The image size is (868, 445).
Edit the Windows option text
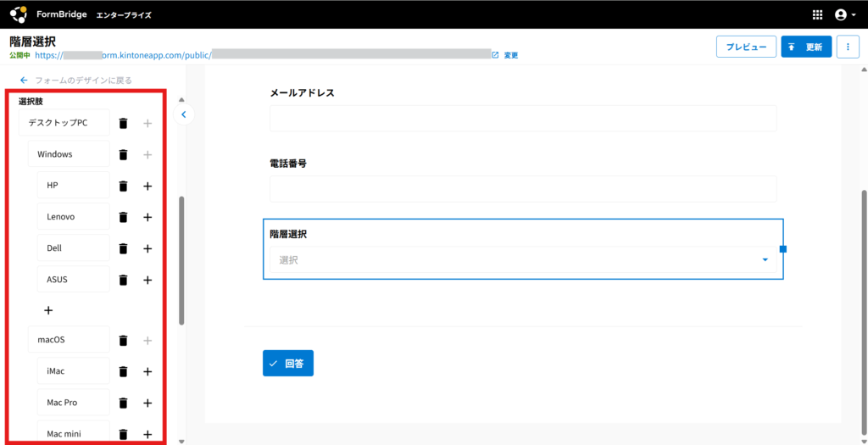point(69,154)
